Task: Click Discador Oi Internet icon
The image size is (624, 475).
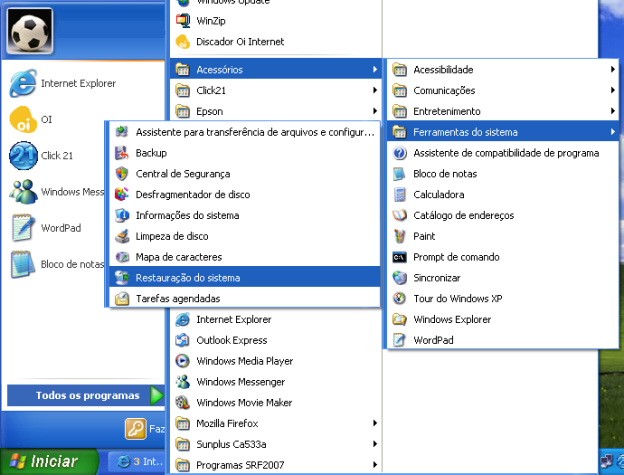Action: tap(183, 41)
